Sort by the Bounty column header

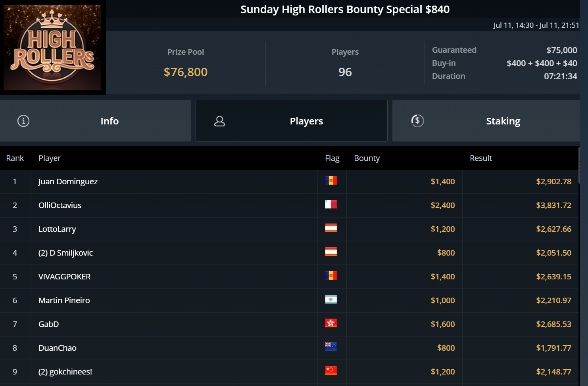click(367, 158)
